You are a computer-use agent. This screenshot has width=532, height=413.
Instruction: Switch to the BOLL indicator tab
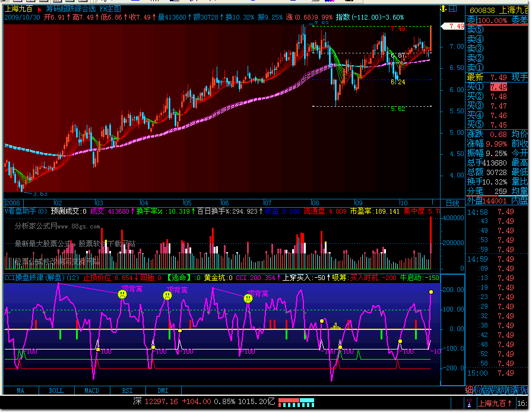(56, 390)
